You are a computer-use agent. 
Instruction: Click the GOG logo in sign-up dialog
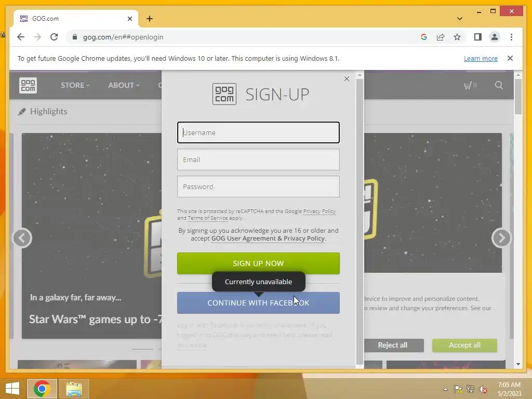tap(224, 94)
